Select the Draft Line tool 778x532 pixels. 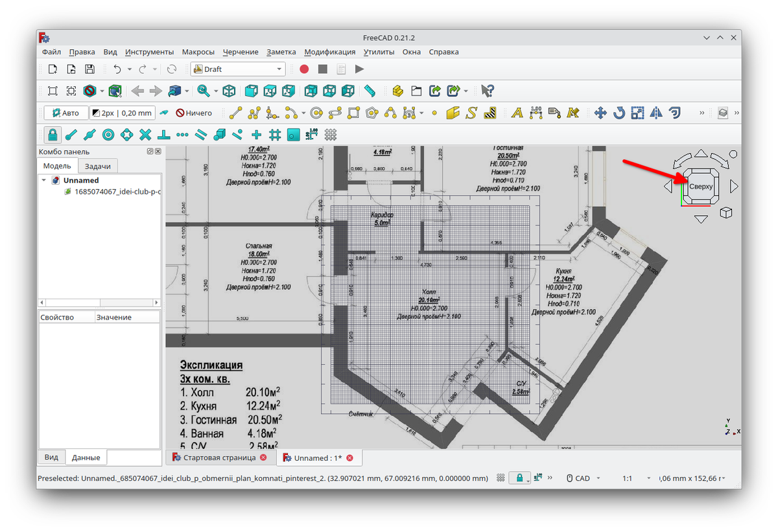coord(236,113)
